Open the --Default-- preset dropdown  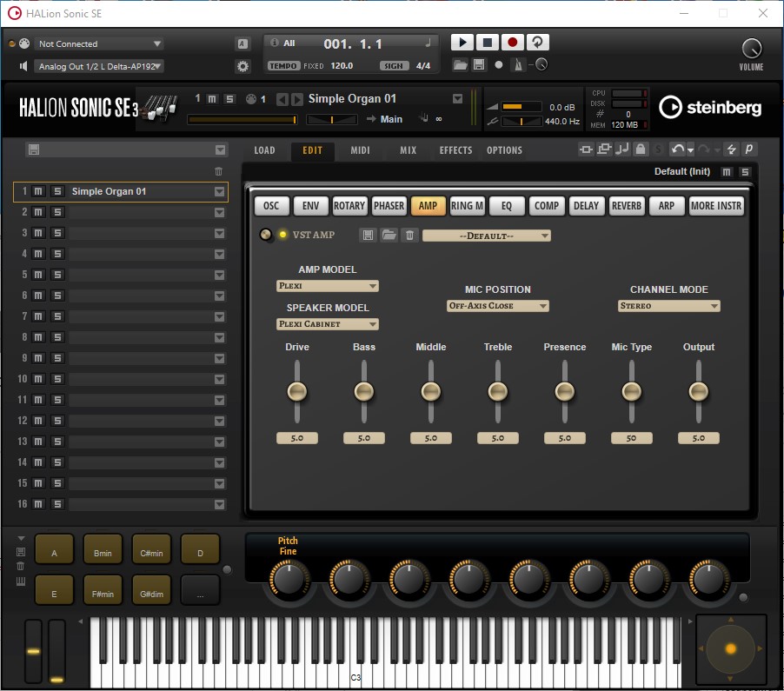(487, 236)
